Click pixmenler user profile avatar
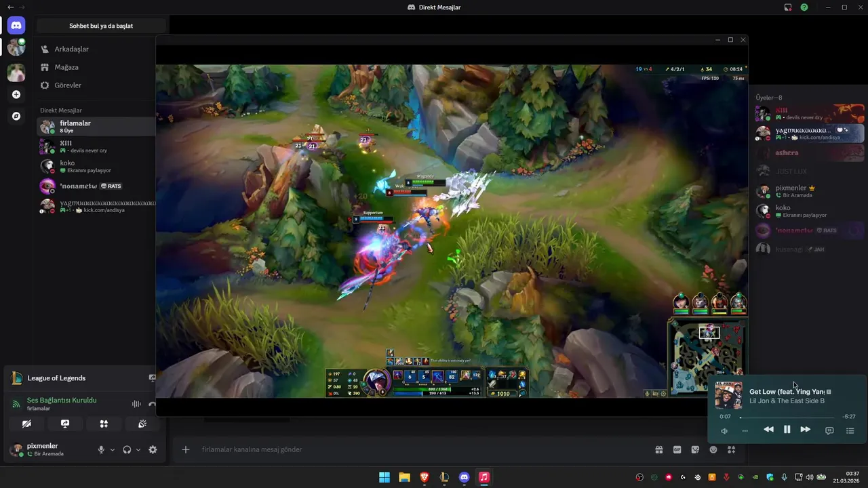This screenshot has width=868, height=488. (16, 449)
